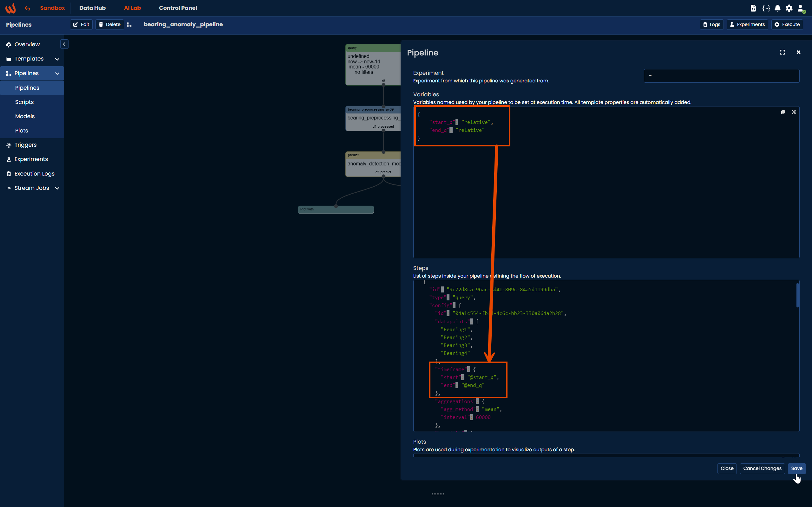Viewport: 812px width, 507px height.
Task: Click the user profile icon
Action: coord(801,8)
